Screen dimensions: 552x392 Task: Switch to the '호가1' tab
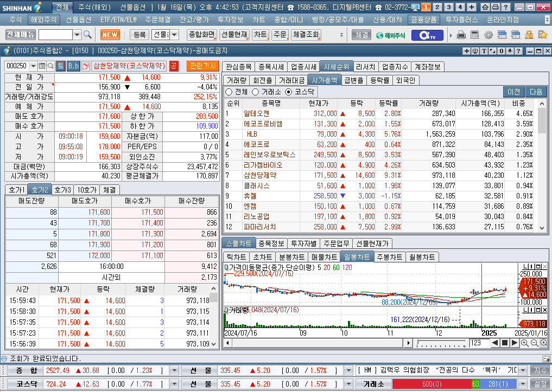16,190
